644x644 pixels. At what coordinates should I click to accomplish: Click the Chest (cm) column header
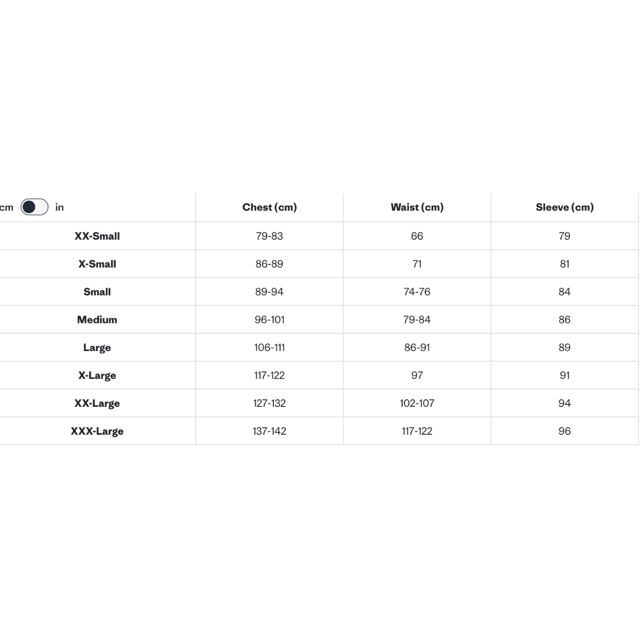269,207
